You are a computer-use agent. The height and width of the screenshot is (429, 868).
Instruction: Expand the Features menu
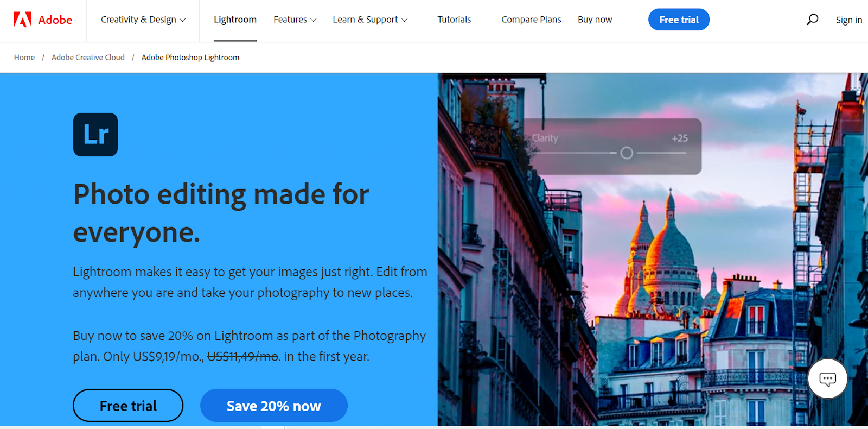[x=295, y=20]
